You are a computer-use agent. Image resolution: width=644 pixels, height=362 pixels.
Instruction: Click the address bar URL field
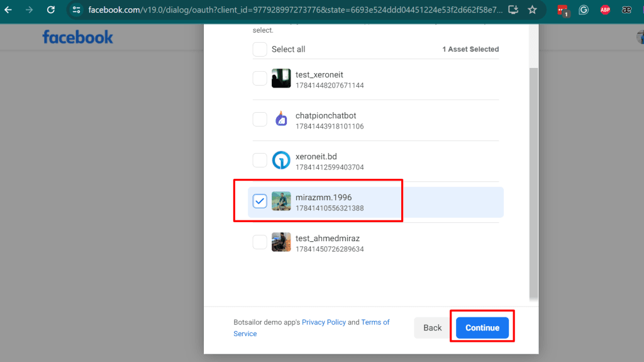coord(296,10)
